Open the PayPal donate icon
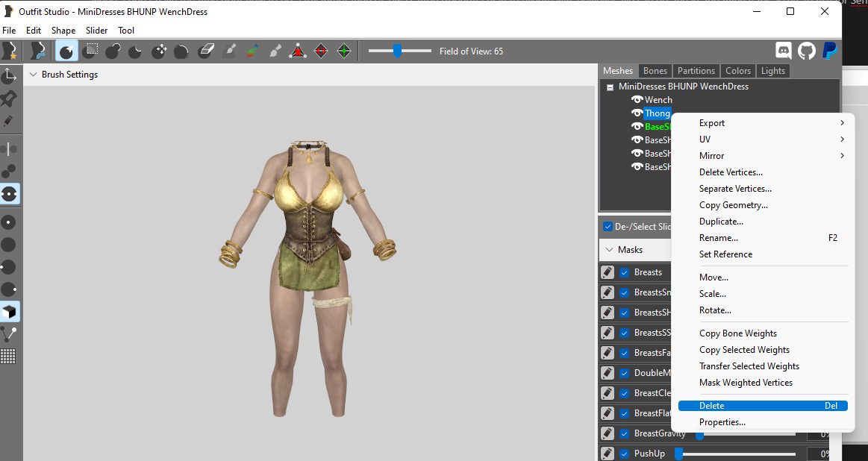This screenshot has height=461, width=868. tap(830, 51)
